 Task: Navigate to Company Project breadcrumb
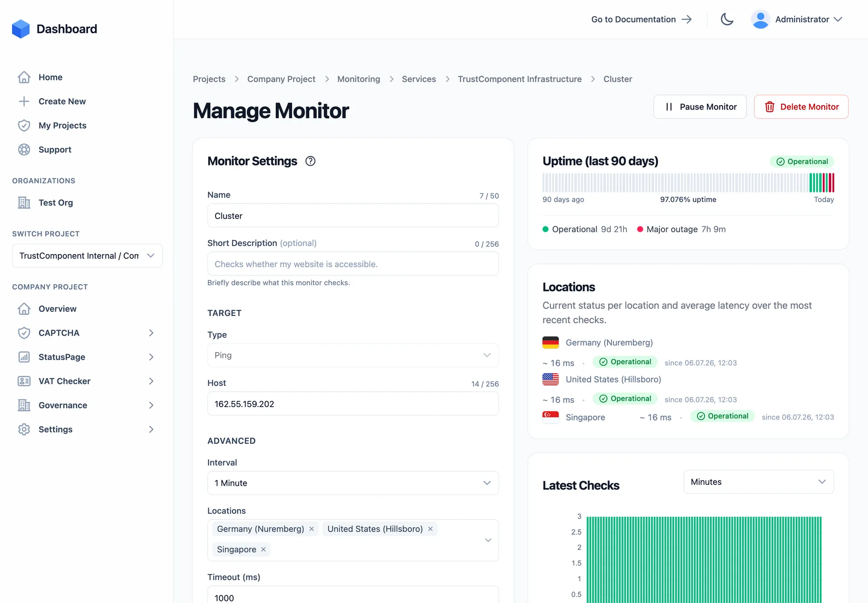(x=281, y=79)
